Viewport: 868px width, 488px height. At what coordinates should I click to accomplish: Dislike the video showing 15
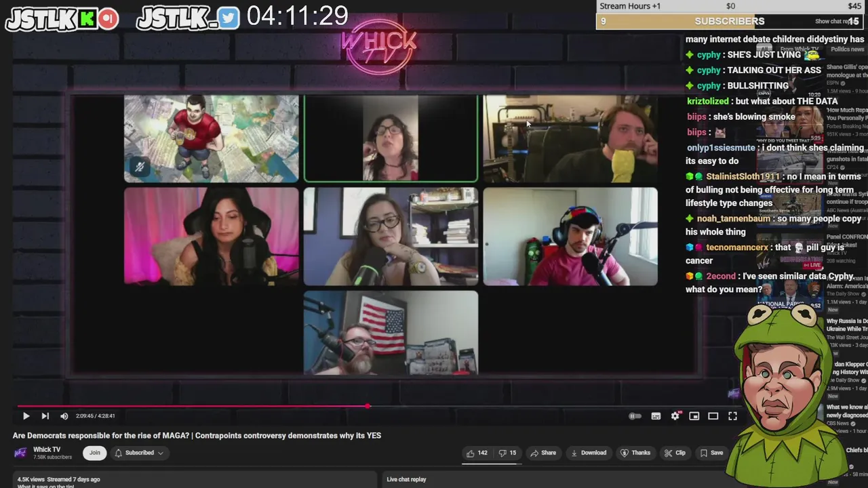click(507, 453)
